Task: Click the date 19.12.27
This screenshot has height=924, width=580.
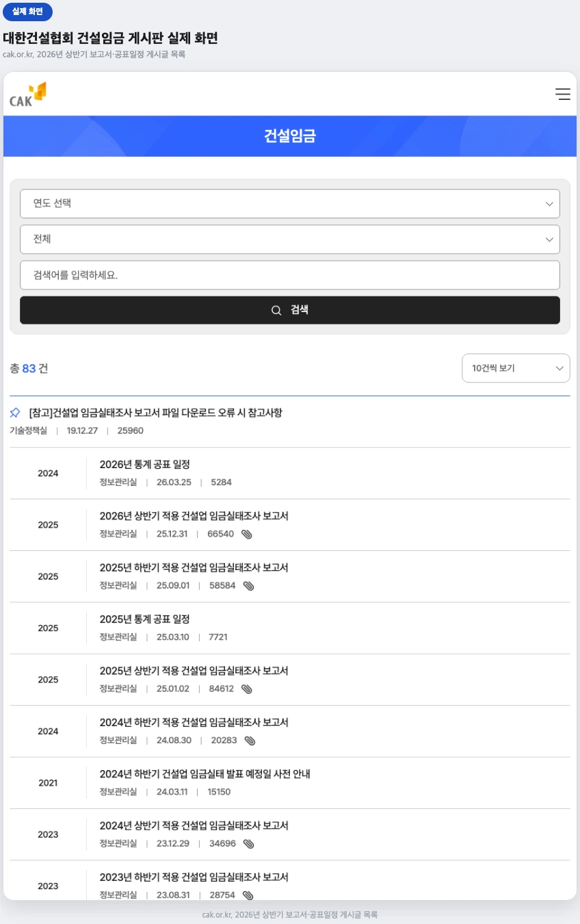Action: click(x=82, y=431)
